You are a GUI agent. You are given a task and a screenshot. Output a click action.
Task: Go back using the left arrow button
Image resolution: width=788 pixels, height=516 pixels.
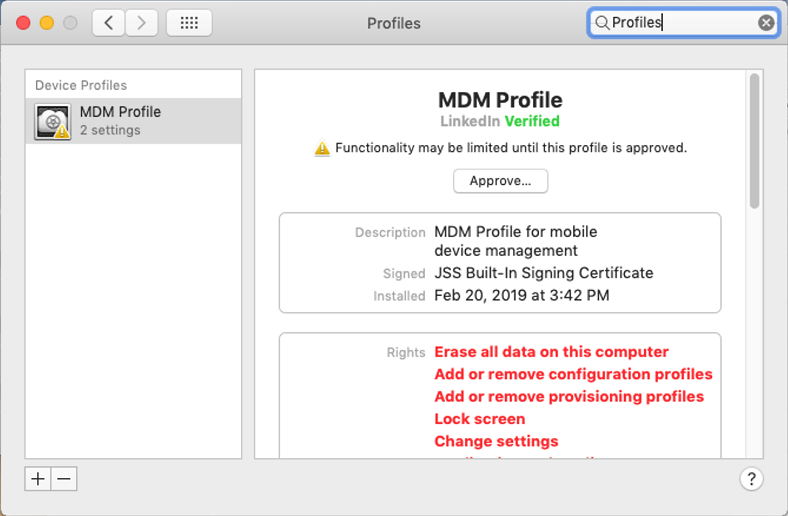(x=108, y=23)
